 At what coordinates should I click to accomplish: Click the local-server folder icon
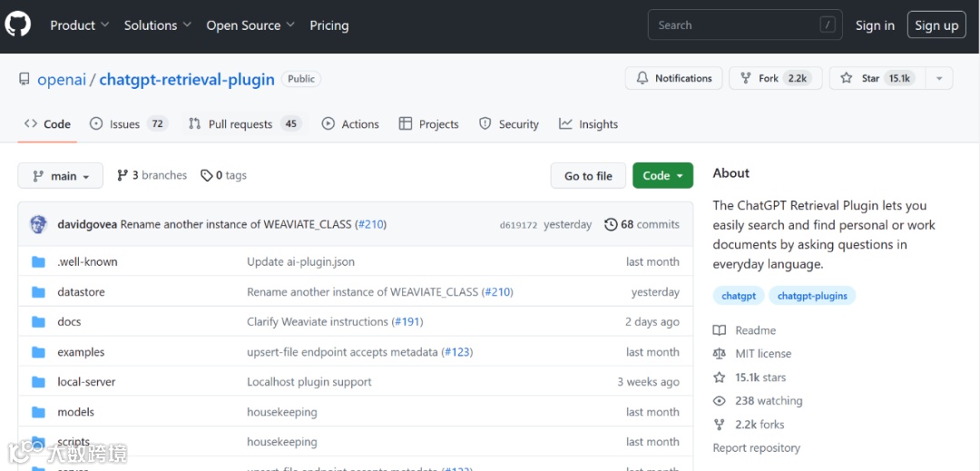click(39, 382)
